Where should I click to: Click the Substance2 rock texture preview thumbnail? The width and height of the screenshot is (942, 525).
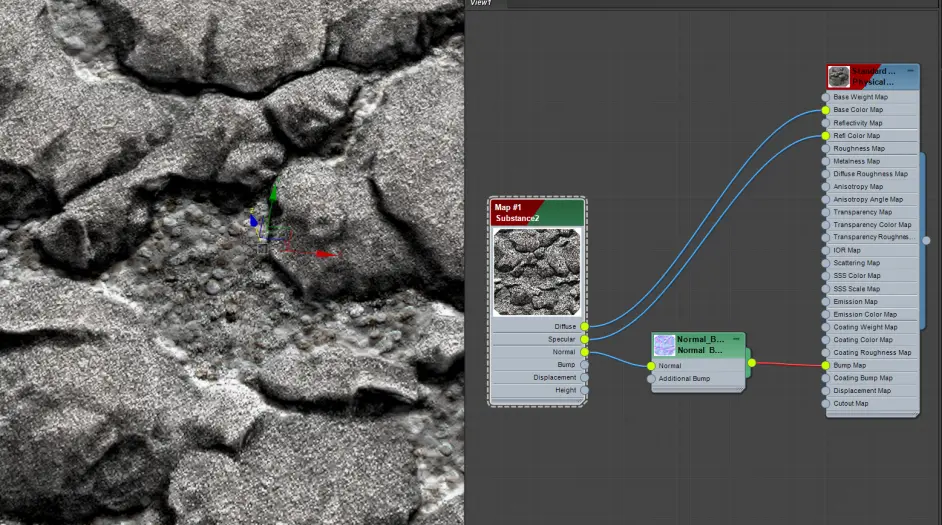[537, 272]
